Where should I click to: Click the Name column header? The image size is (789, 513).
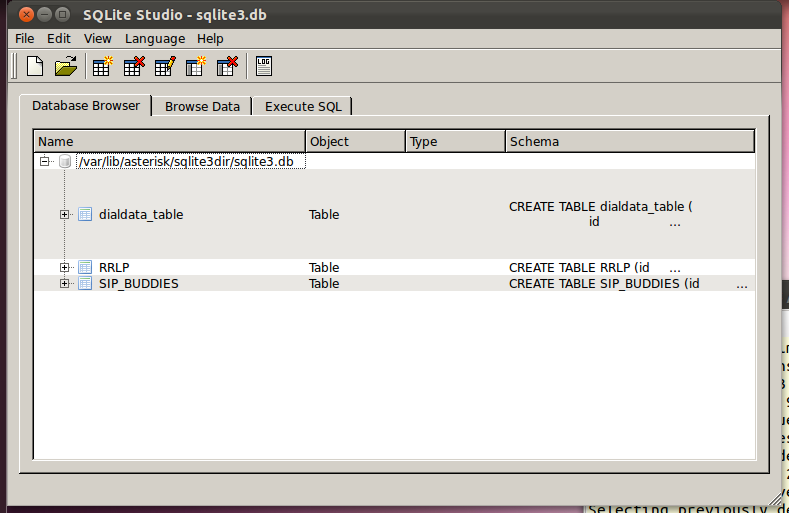[x=169, y=141]
